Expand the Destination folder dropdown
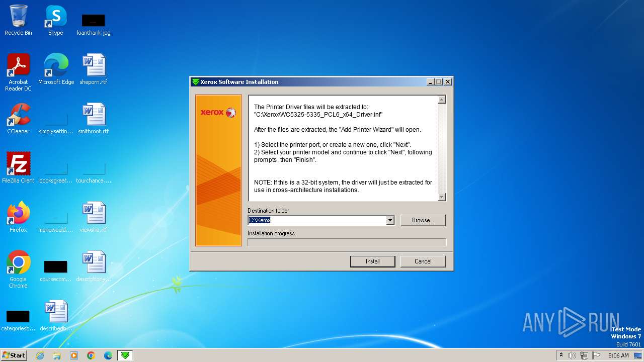The width and height of the screenshot is (644, 362). (390, 220)
